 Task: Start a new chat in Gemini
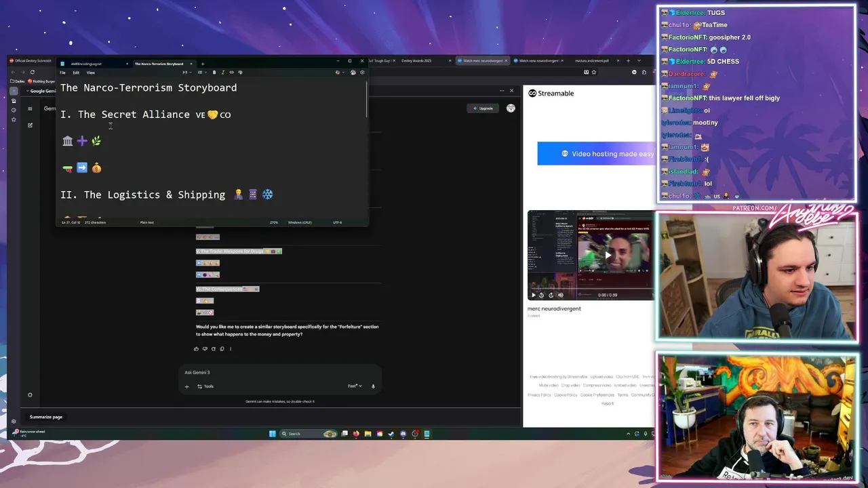click(30, 125)
